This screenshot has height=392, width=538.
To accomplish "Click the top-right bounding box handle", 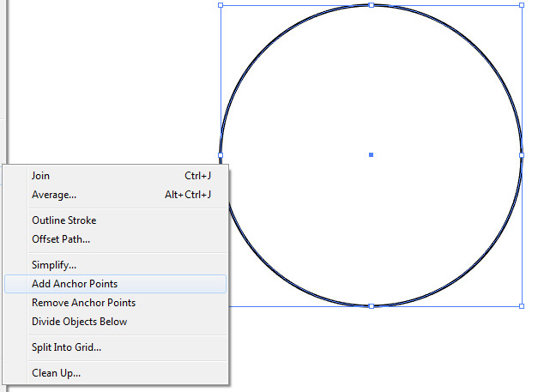I will [522, 5].
